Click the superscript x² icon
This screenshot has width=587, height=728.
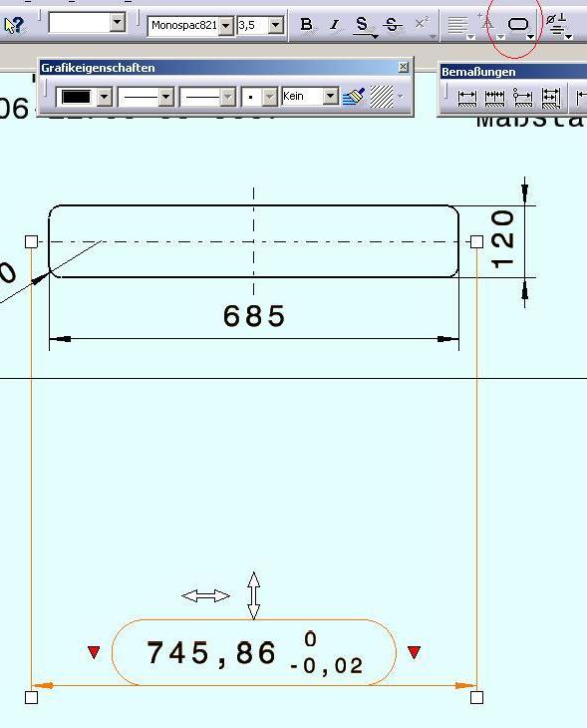[x=422, y=23]
